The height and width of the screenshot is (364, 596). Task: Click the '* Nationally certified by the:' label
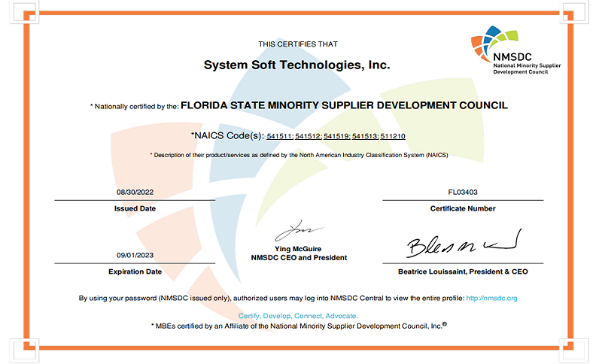coord(134,106)
